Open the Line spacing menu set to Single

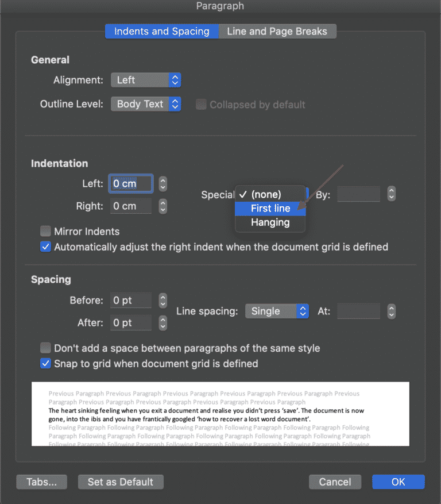277,310
